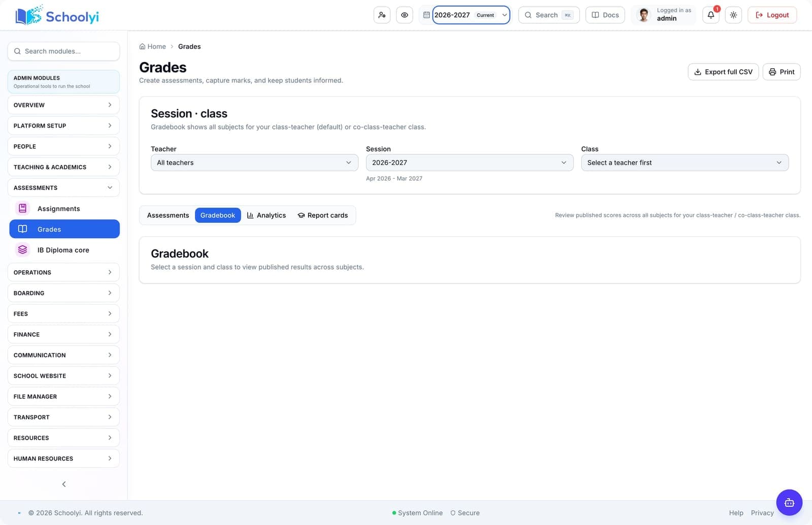Open the user roles icon in header
The width and height of the screenshot is (812, 525).
[x=382, y=15]
